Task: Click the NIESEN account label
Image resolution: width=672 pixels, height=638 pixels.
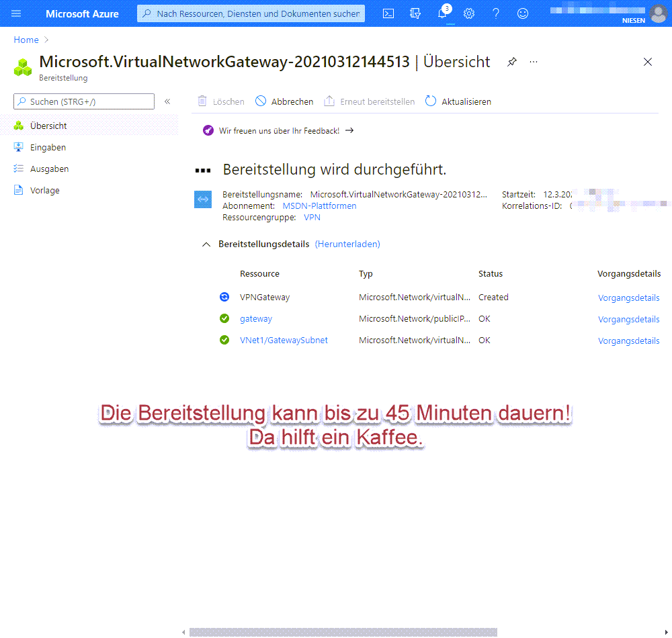Action: pyautogui.click(x=634, y=21)
